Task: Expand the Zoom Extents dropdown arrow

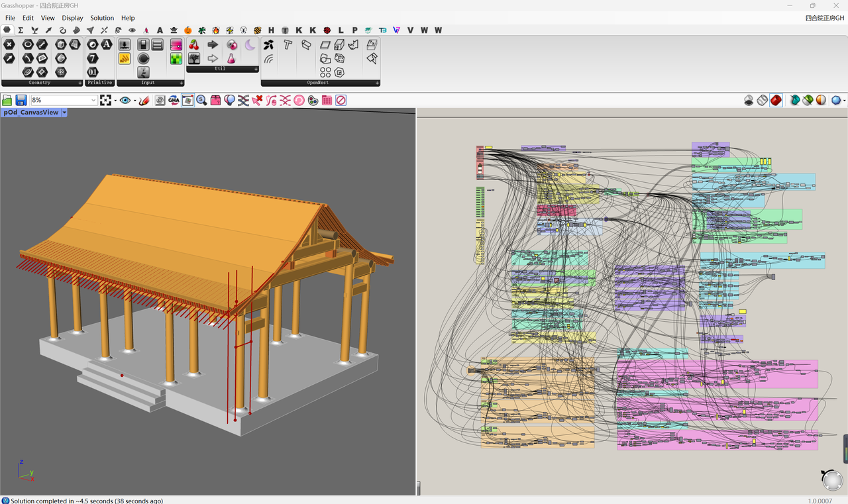Action: click(115, 101)
